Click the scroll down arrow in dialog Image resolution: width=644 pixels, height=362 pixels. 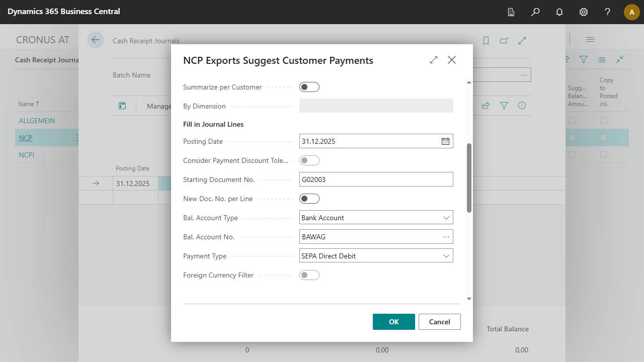click(469, 299)
